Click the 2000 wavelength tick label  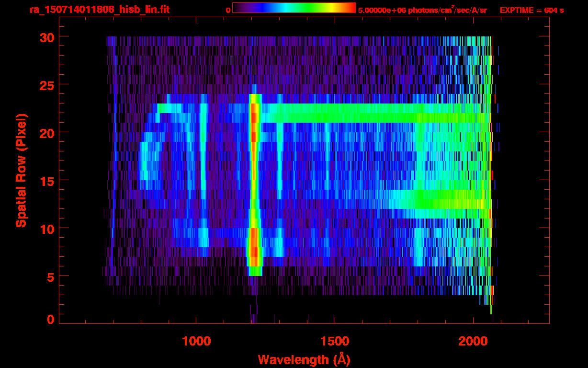[x=474, y=341]
